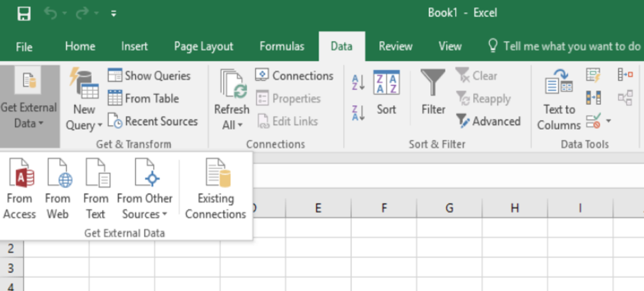Image resolution: width=644 pixels, height=291 pixels.
Task: Open Advanced filter options
Action: pyautogui.click(x=488, y=121)
